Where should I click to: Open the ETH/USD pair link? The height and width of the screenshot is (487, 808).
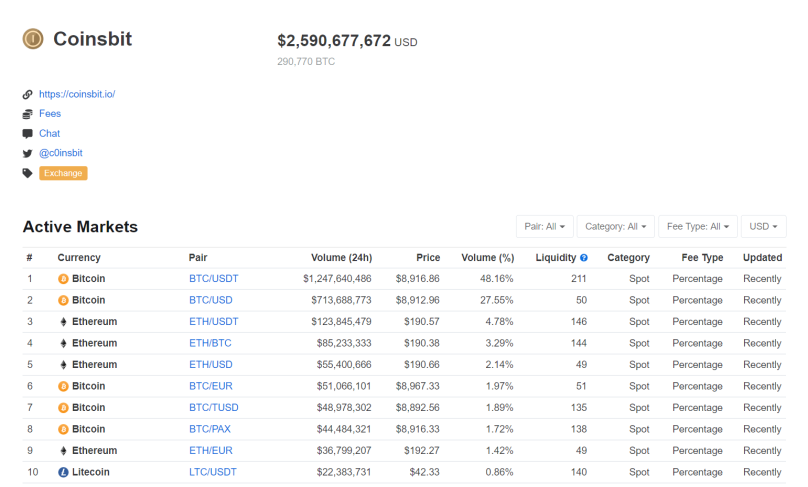coord(210,365)
